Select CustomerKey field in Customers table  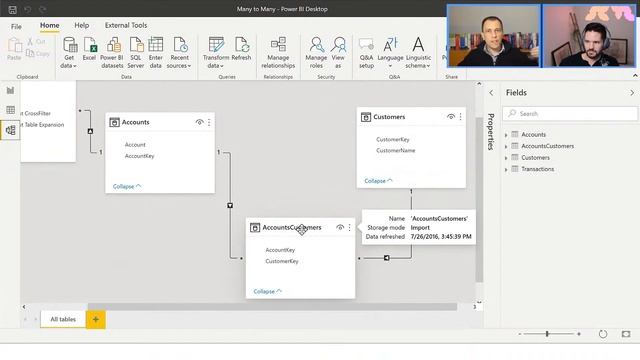pos(393,139)
